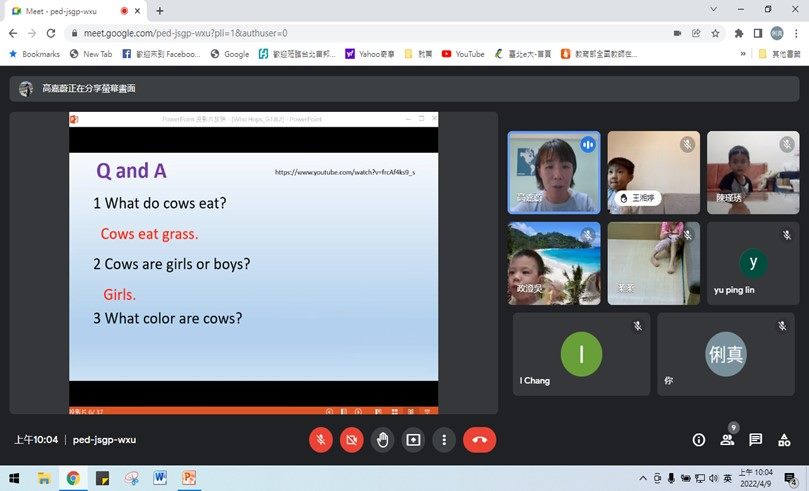Click the YouTube link on the slide
The height and width of the screenshot is (491, 809).
[344, 172]
